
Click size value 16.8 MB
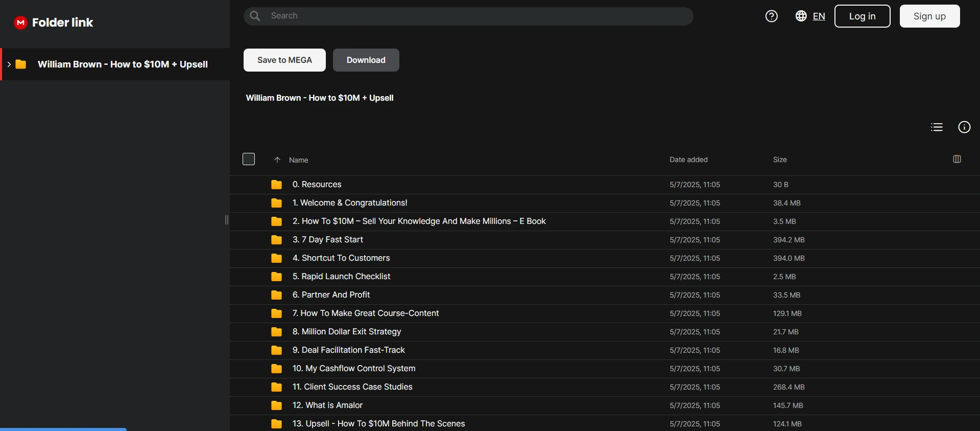click(x=786, y=350)
